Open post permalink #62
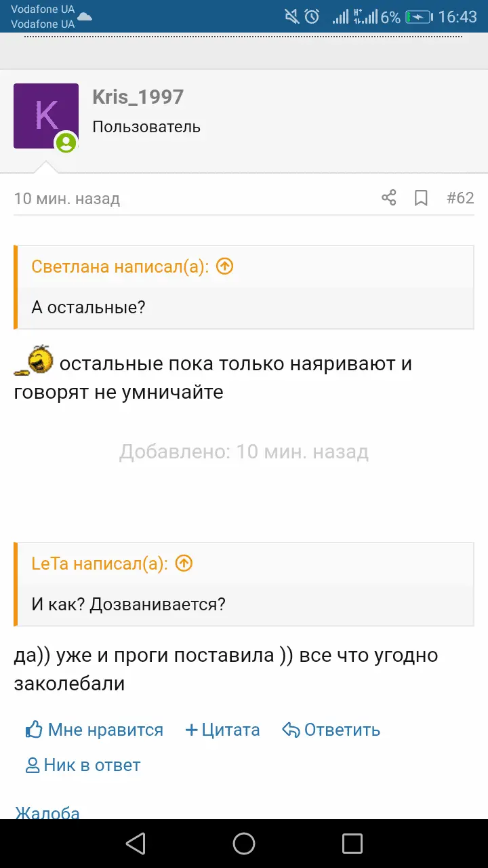The image size is (488, 868). (x=460, y=198)
